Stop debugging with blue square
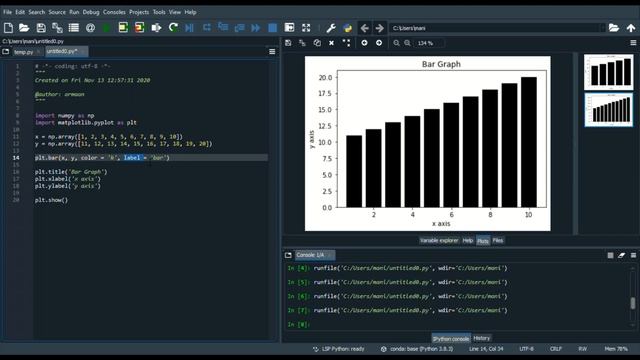This screenshot has width=640, height=360. pyautogui.click(x=273, y=28)
